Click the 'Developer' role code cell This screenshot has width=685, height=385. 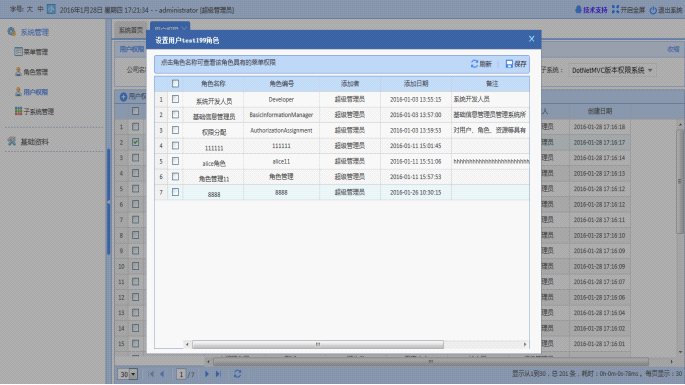[281, 100]
